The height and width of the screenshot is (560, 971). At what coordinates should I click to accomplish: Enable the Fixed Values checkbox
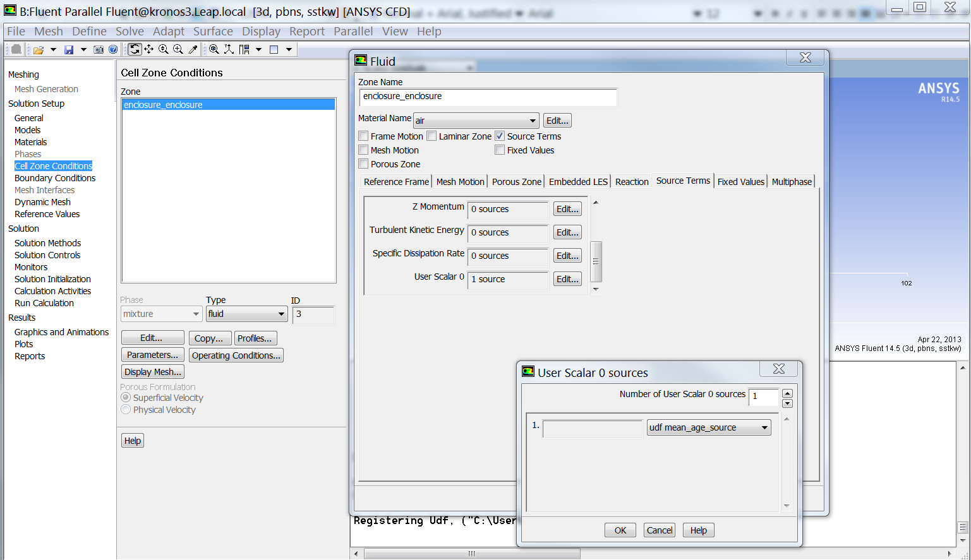click(500, 150)
